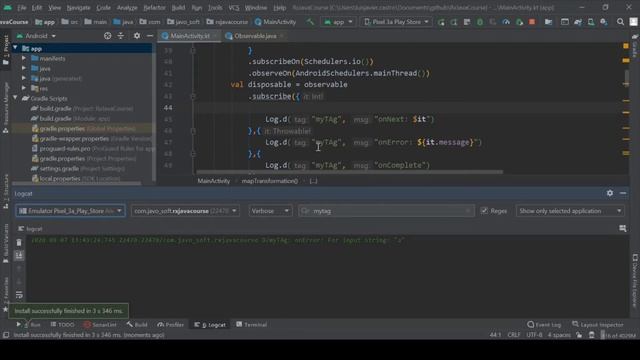Image resolution: width=640 pixels, height=360 pixels.
Task: Click top code analysis indicator in error stripe
Action: click(x=626, y=46)
